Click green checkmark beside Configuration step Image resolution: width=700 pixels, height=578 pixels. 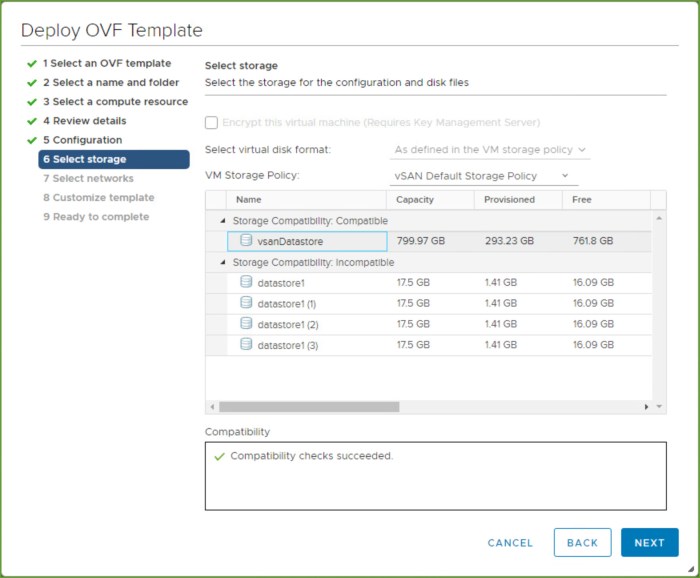pyautogui.click(x=32, y=140)
